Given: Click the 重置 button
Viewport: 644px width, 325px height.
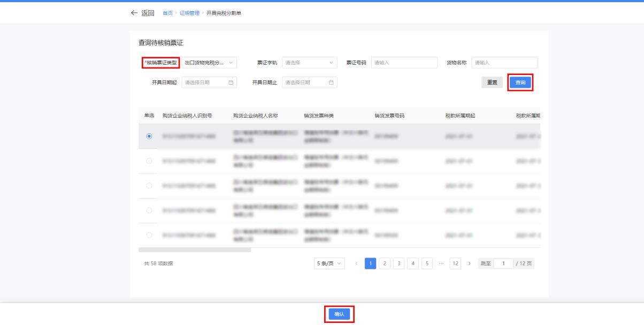Looking at the screenshot, I should pos(492,82).
